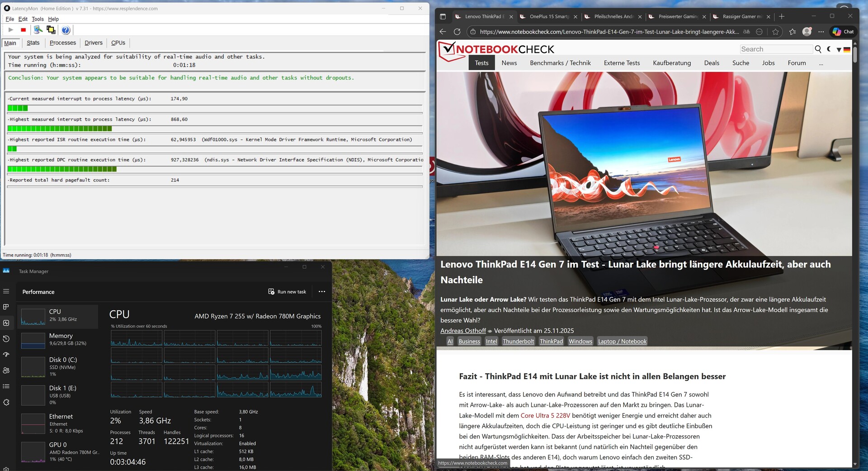Click the LatencyMon computer analysis toolbar icon
Image resolution: width=868 pixels, height=471 pixels.
(38, 30)
